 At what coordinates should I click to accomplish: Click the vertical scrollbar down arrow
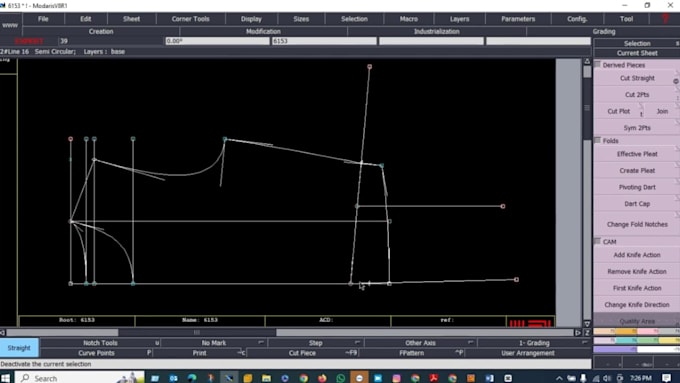click(x=587, y=324)
